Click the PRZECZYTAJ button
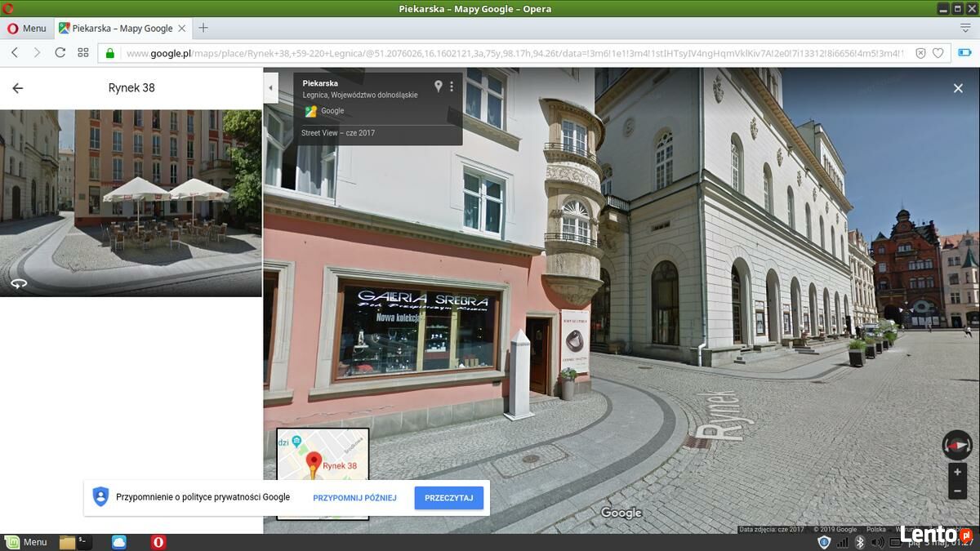This screenshot has width=980, height=551. click(x=449, y=498)
